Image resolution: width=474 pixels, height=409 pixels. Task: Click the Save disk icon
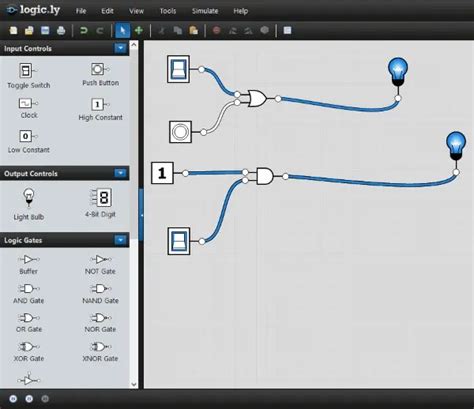(x=45, y=31)
